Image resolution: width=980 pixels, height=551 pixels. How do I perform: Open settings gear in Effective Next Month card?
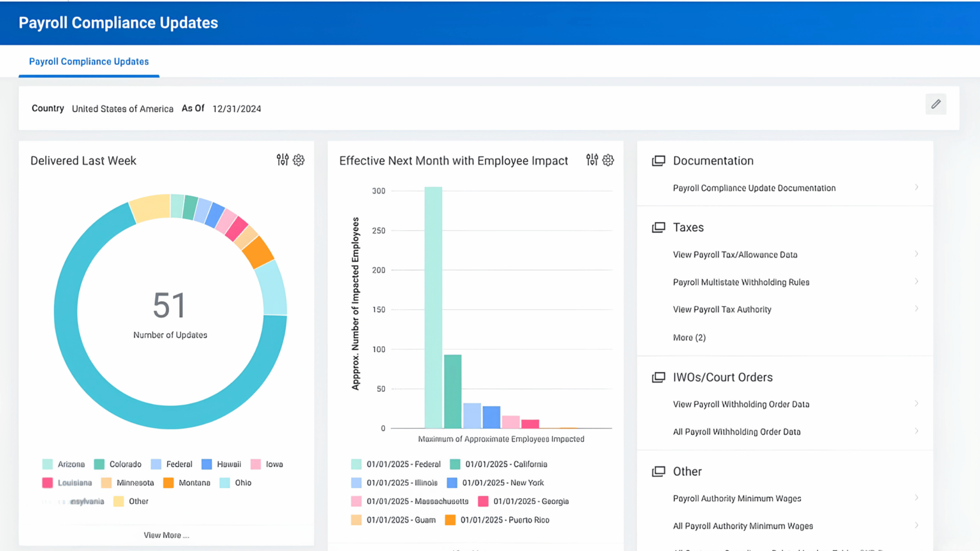(608, 160)
